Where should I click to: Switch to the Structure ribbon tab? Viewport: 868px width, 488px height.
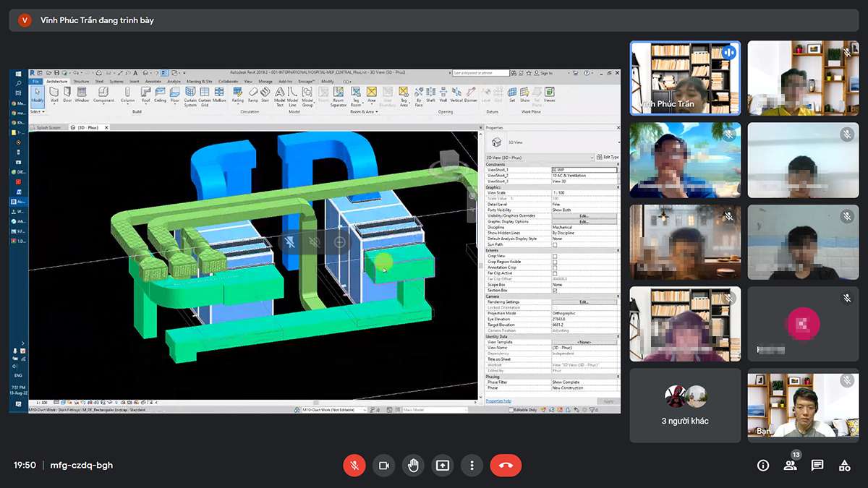[81, 82]
